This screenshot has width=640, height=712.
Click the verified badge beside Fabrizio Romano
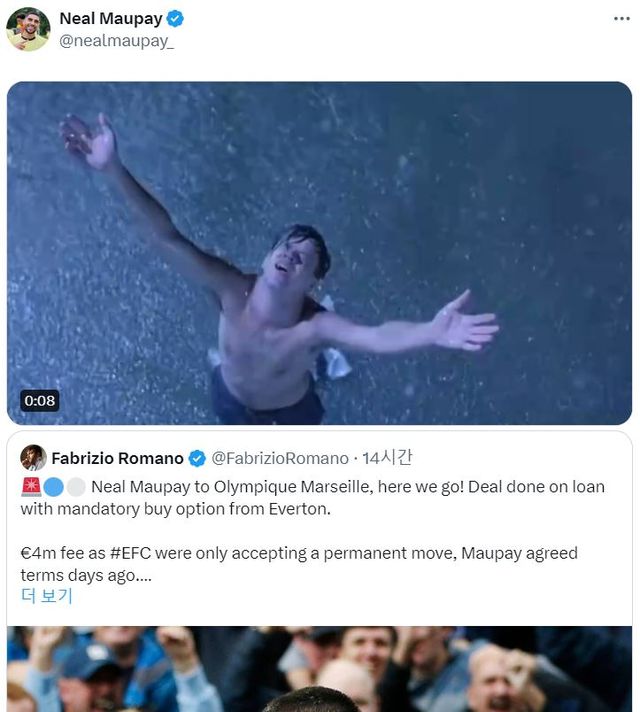[x=197, y=458]
